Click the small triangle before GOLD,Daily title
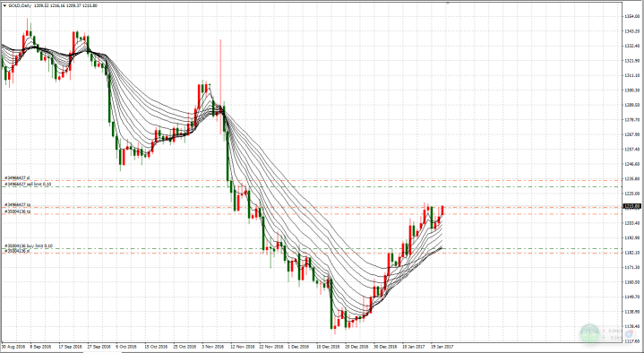The width and height of the screenshot is (644, 353). coord(4,5)
